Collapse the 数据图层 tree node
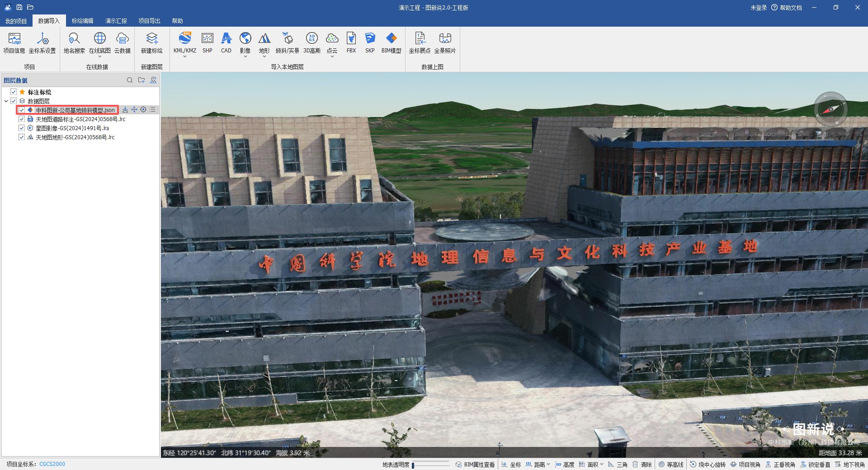 (x=6, y=101)
